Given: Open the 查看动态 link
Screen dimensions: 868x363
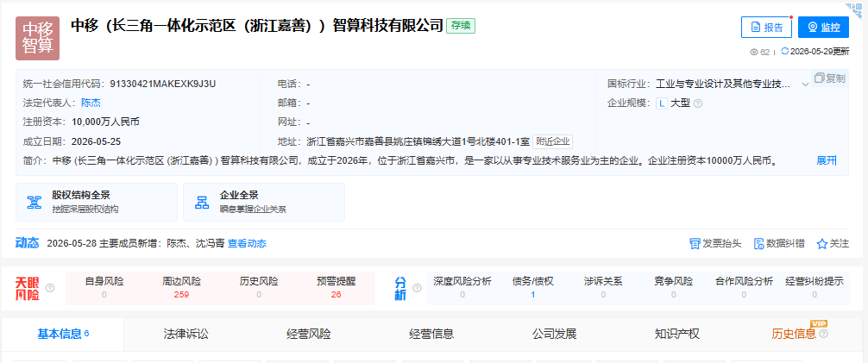Looking at the screenshot, I should coord(247,243).
